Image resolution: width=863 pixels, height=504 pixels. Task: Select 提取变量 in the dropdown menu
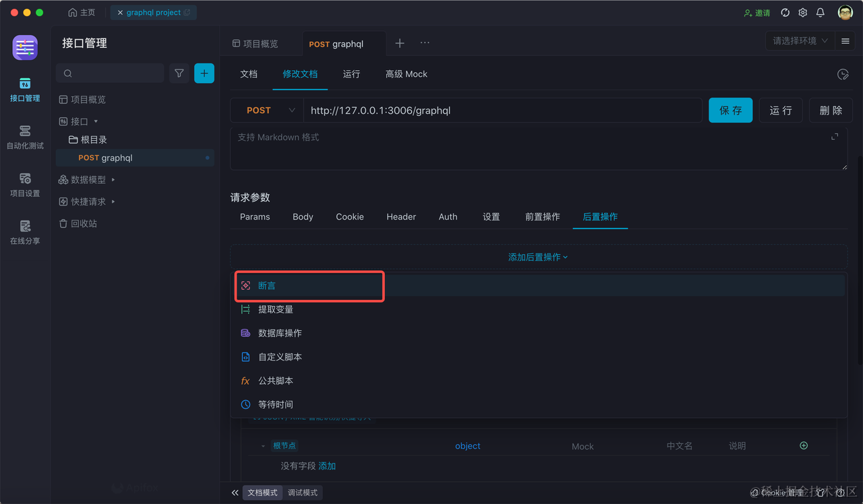click(x=277, y=309)
